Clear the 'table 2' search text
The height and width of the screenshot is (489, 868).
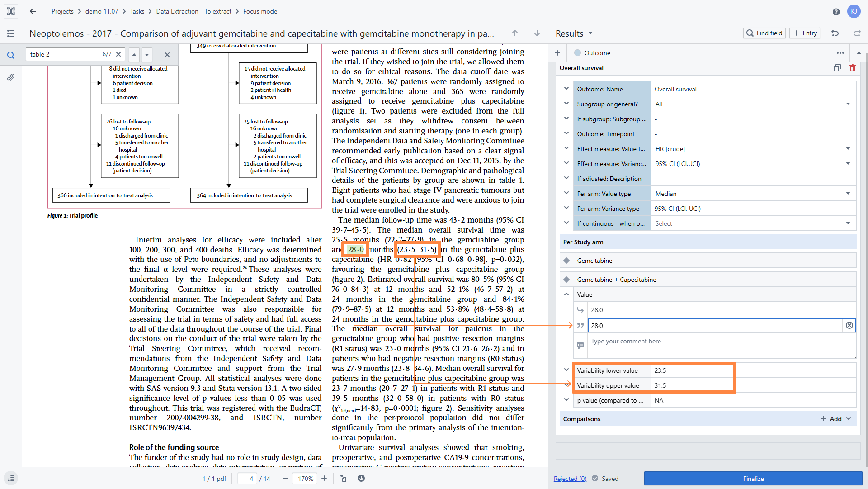119,54
